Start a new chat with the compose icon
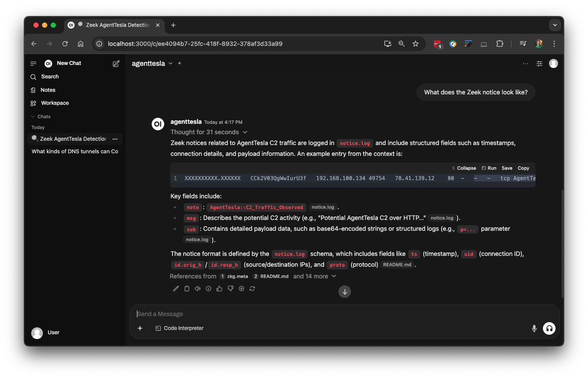Viewport: 588px width, 378px height. tap(116, 64)
